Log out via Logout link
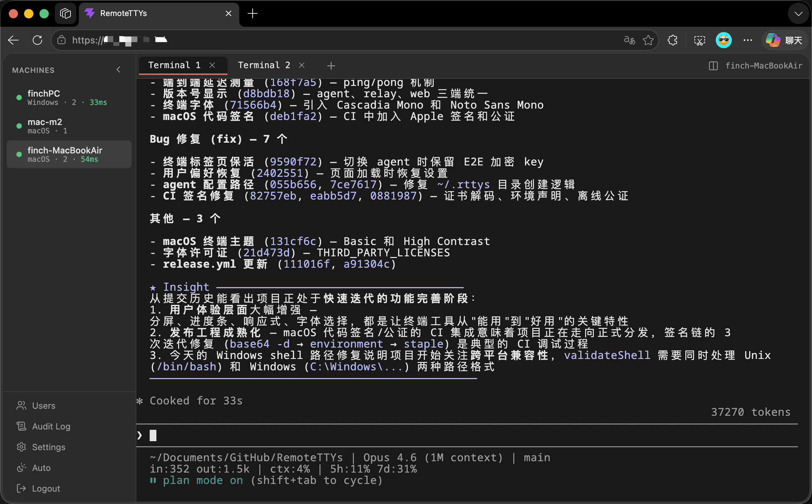The image size is (812, 504). [x=38, y=489]
